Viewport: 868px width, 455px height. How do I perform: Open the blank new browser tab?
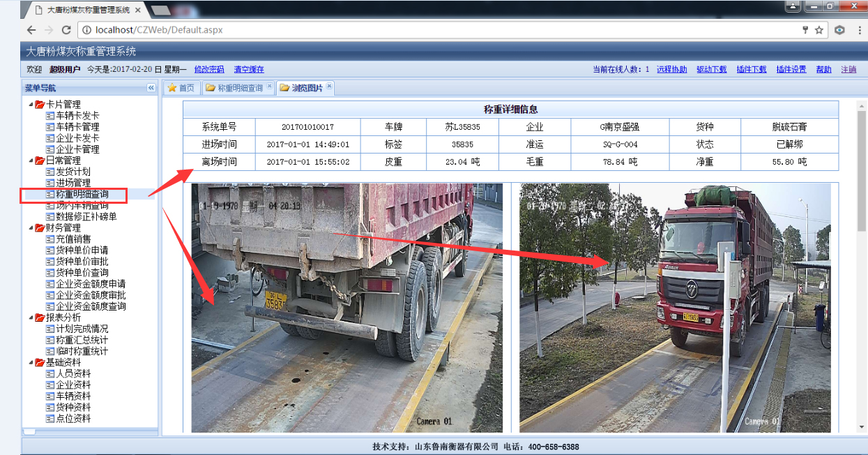tap(162, 10)
